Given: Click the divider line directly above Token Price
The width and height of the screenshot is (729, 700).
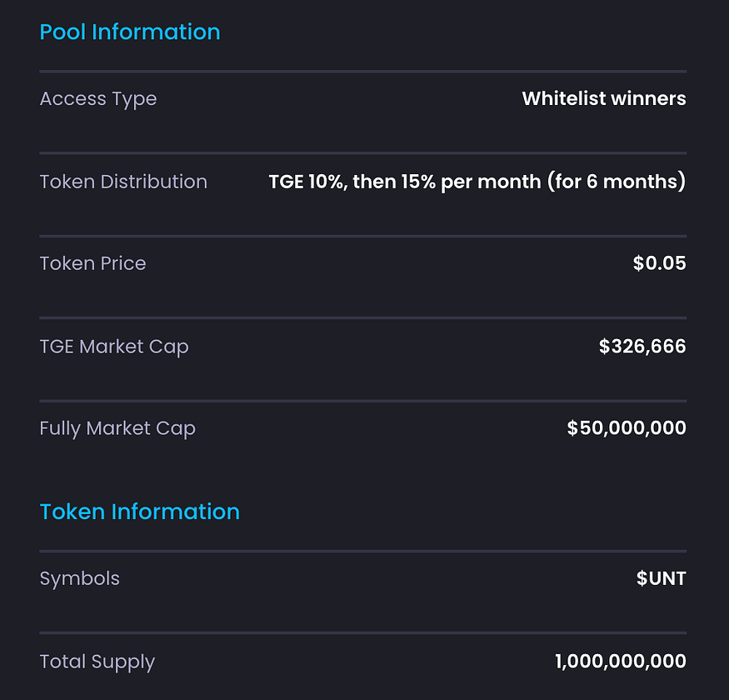Looking at the screenshot, I should (x=362, y=236).
